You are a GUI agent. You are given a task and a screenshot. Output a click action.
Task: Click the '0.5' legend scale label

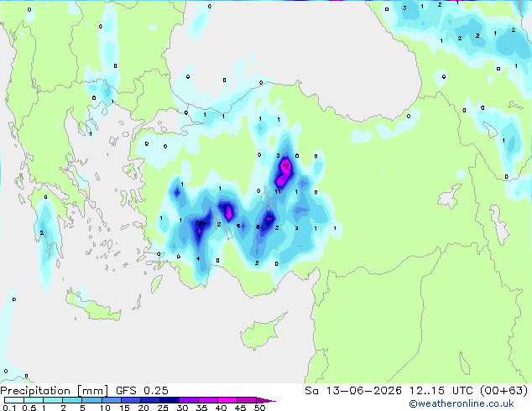pyautogui.click(x=29, y=408)
